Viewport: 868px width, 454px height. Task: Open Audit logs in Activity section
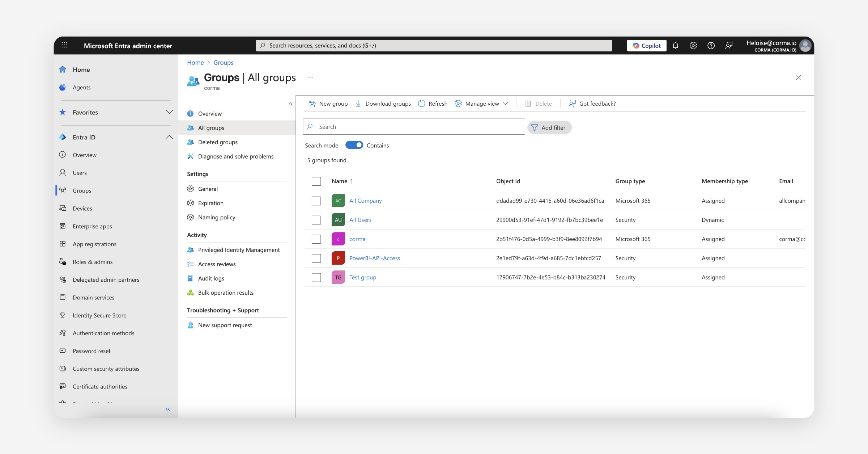click(x=211, y=278)
